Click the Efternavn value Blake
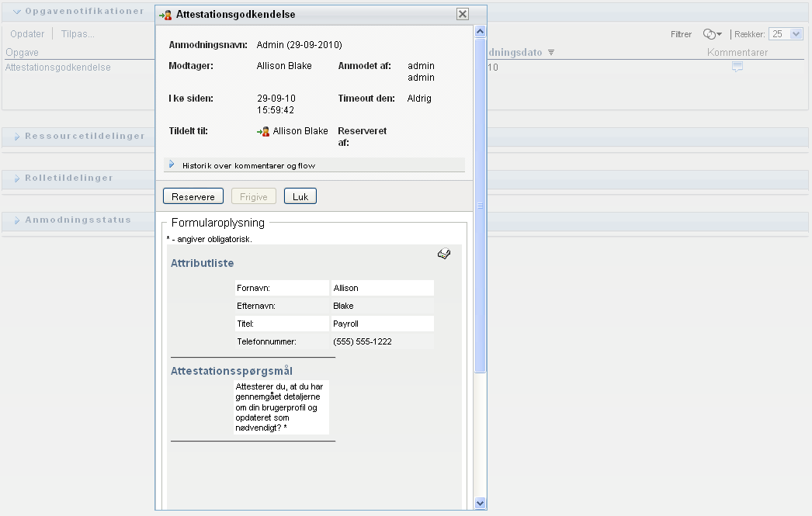 tap(343, 306)
